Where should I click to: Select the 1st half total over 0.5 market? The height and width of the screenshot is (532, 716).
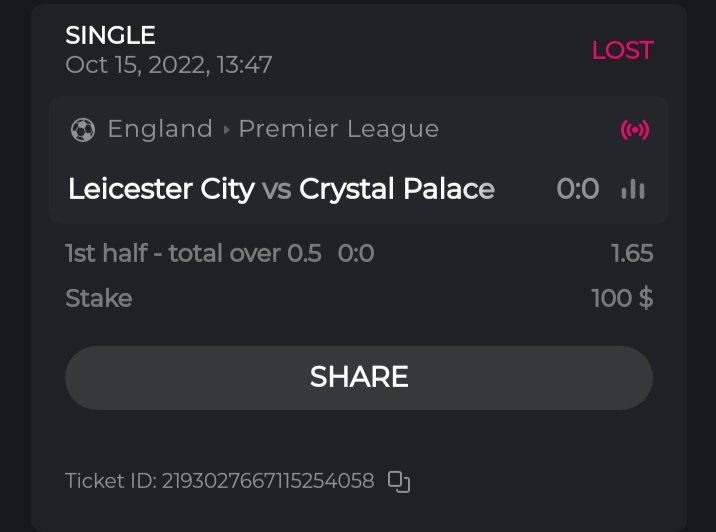coord(193,254)
